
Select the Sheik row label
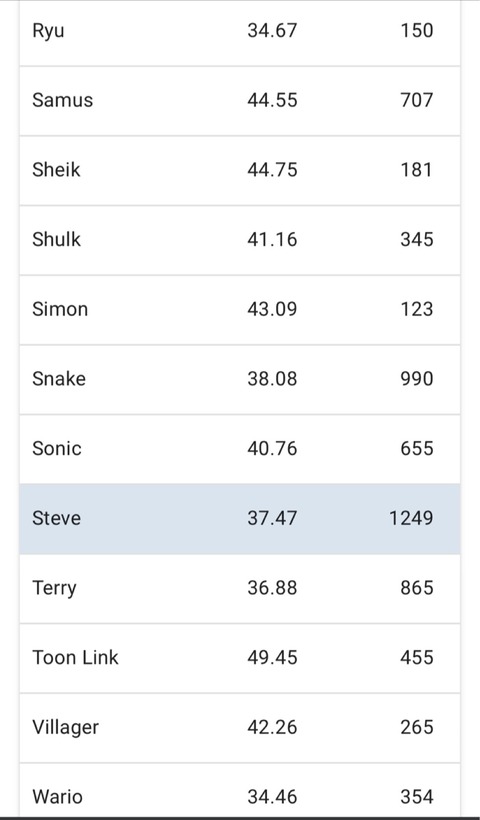pyautogui.click(x=56, y=169)
